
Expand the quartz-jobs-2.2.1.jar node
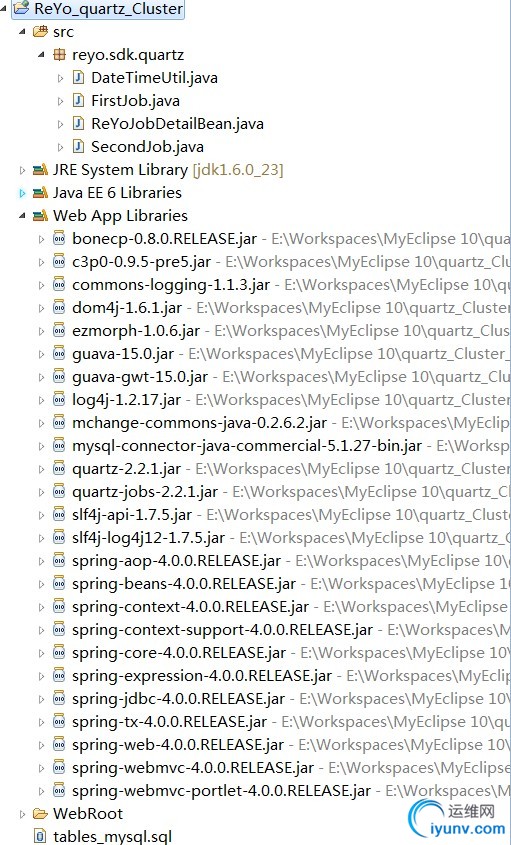[x=42, y=492]
